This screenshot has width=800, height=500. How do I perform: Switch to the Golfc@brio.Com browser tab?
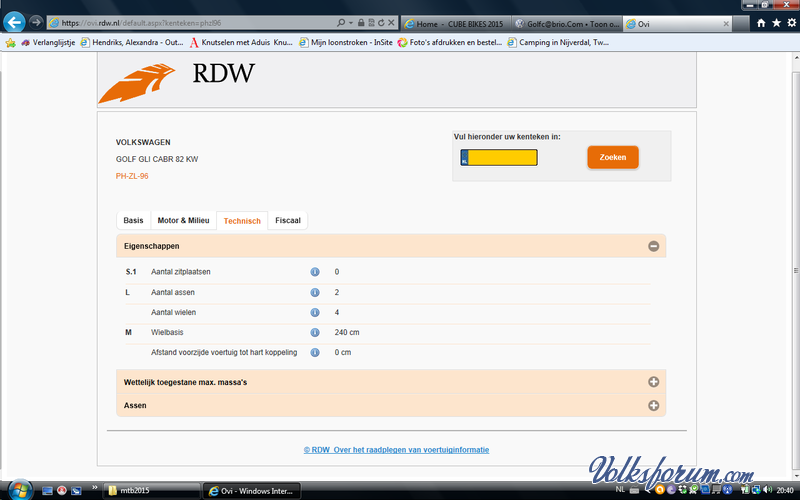point(566,24)
